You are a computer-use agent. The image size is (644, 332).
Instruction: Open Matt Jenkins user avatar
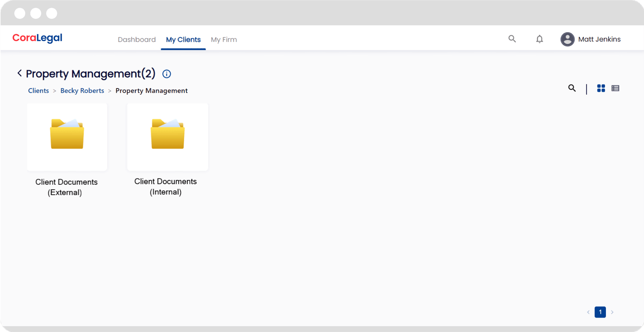pos(568,39)
